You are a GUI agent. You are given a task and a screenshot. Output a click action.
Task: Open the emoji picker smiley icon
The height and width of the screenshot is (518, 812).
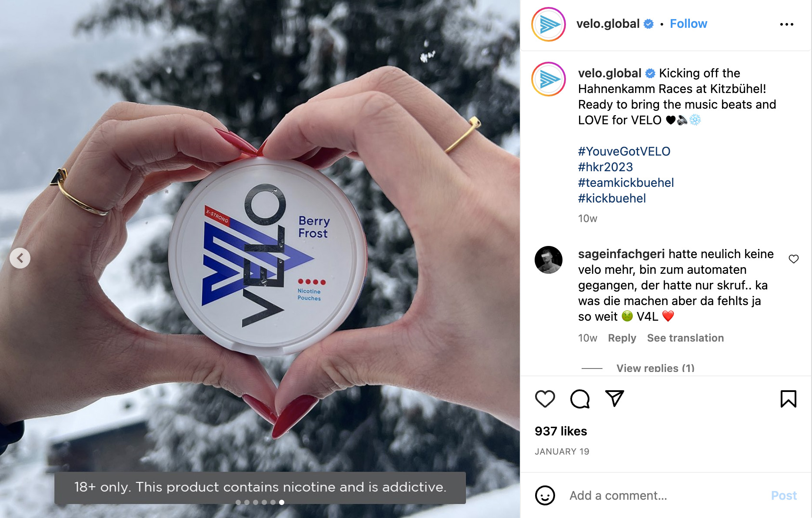click(x=545, y=495)
